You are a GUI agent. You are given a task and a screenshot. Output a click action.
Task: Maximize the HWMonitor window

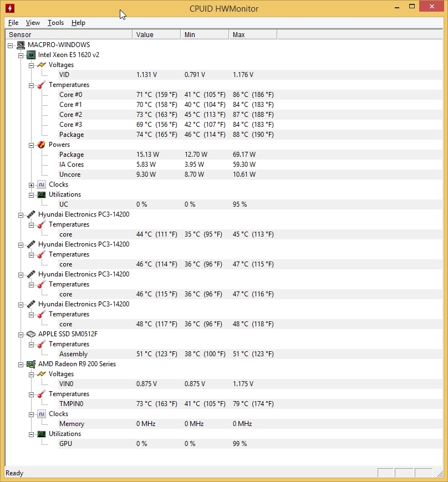point(412,7)
